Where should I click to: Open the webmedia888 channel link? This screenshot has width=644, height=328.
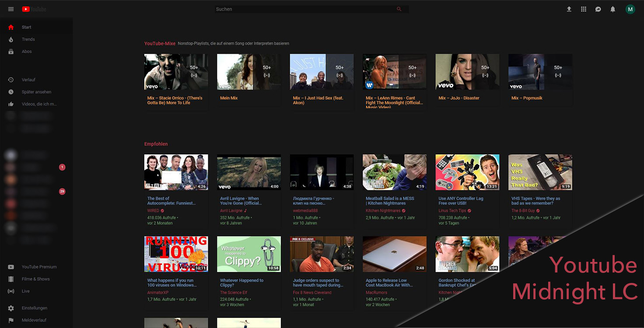(305, 211)
